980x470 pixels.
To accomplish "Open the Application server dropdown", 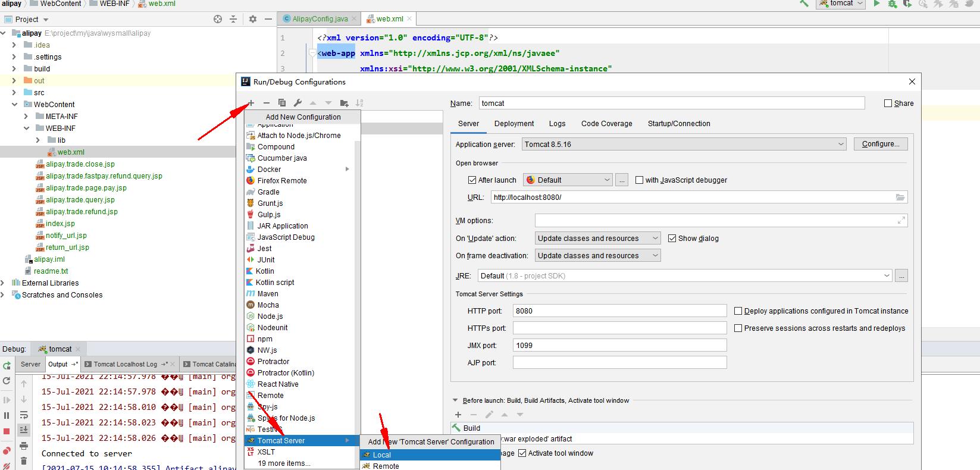I will (684, 144).
